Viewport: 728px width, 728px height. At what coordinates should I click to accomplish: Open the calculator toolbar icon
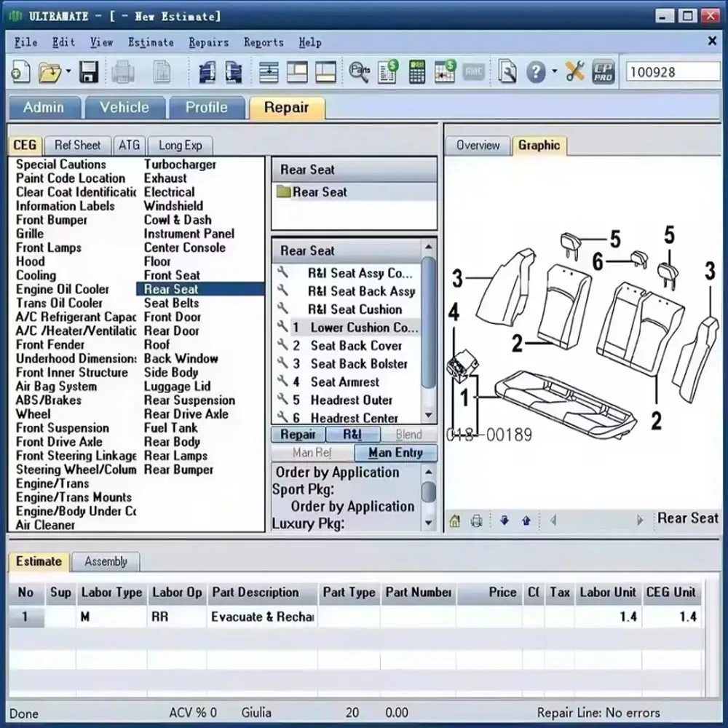pyautogui.click(x=417, y=72)
